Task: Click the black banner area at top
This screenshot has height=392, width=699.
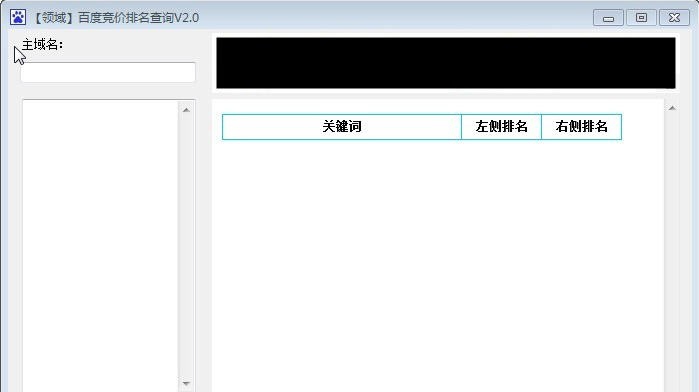Action: point(446,63)
